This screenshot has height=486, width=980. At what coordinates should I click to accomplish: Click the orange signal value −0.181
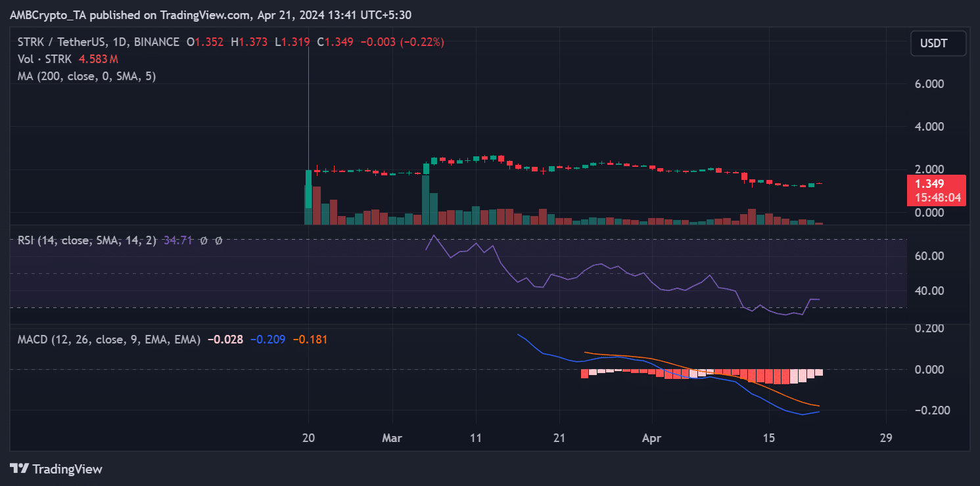310,340
